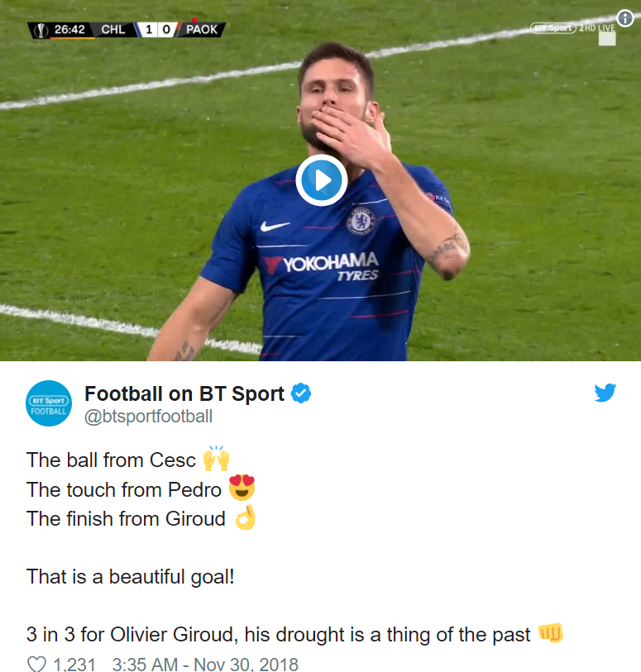Click the 2HD LIVE indicator
The height and width of the screenshot is (672, 641).
pyautogui.click(x=596, y=27)
